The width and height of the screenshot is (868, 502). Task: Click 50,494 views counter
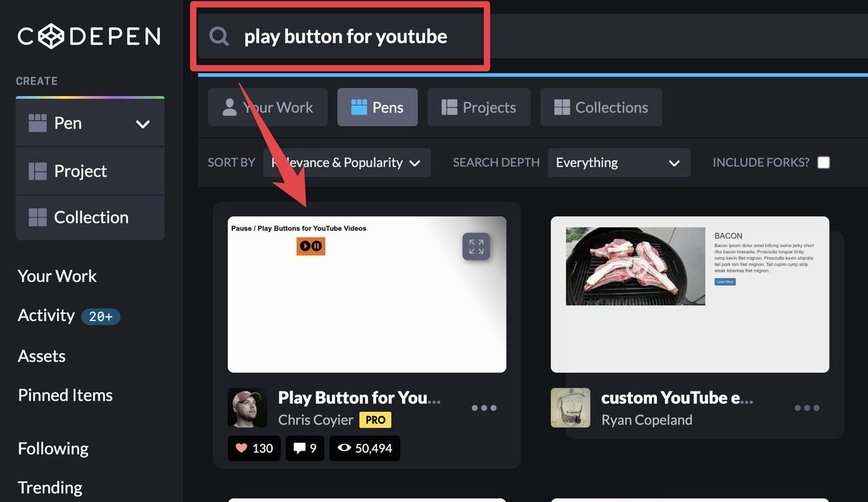365,448
